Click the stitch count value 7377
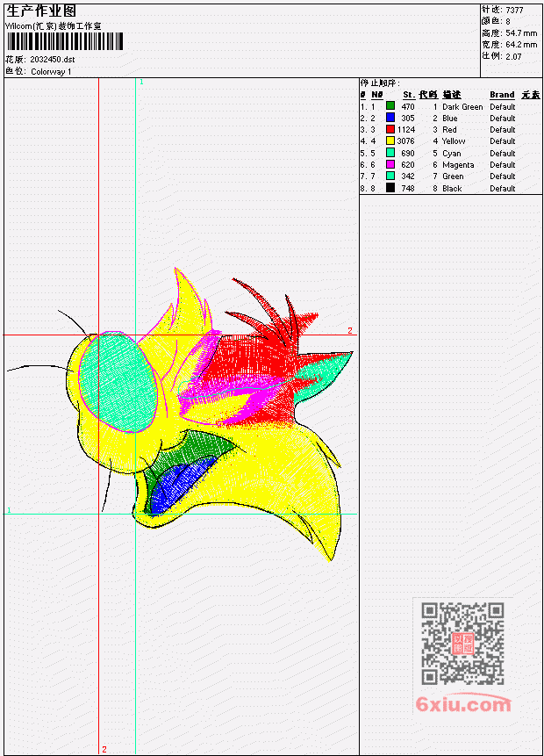The width and height of the screenshot is (544, 756). 514,10
